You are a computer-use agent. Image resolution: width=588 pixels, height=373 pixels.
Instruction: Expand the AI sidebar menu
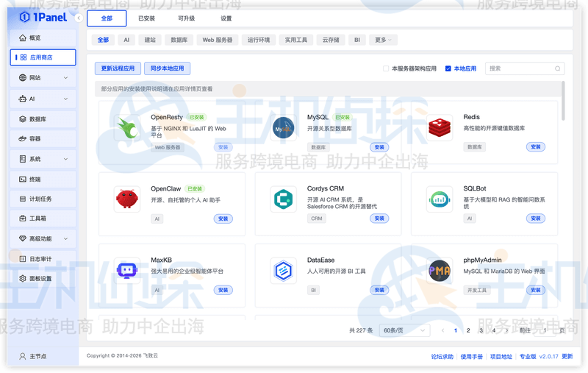click(x=43, y=99)
